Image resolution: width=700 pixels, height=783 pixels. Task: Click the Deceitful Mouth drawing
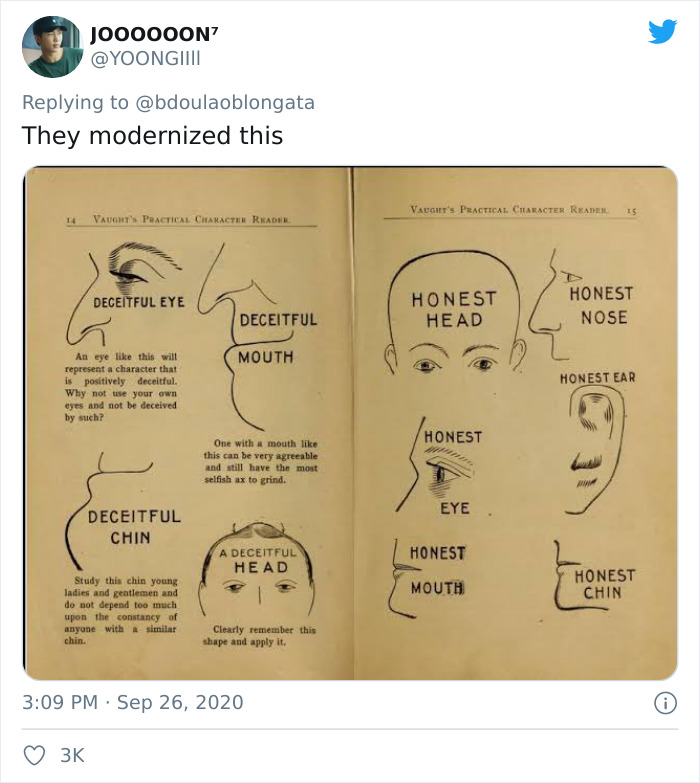pyautogui.click(x=257, y=337)
